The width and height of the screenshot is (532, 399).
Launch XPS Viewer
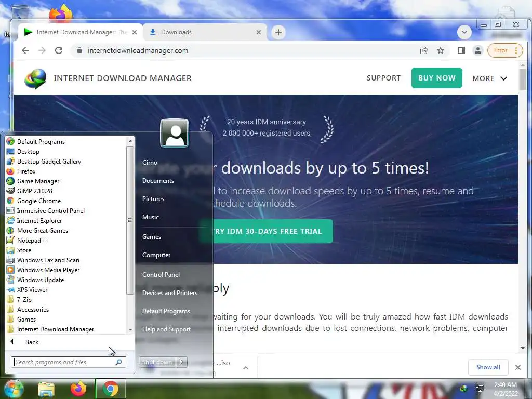32,290
